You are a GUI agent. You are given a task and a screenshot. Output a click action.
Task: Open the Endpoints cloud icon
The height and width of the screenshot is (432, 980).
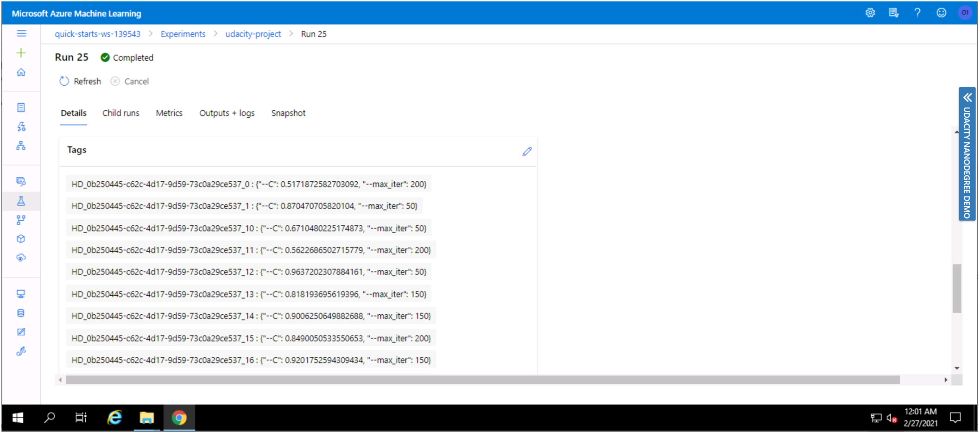tap(21, 258)
